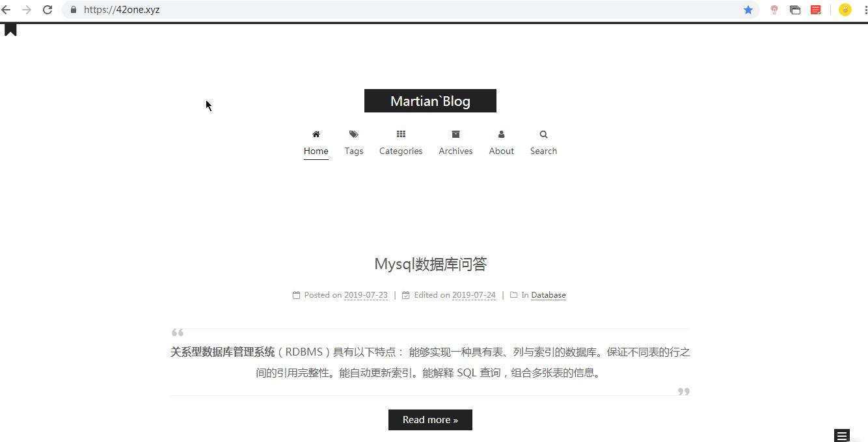Open the About person icon

[x=501, y=134]
